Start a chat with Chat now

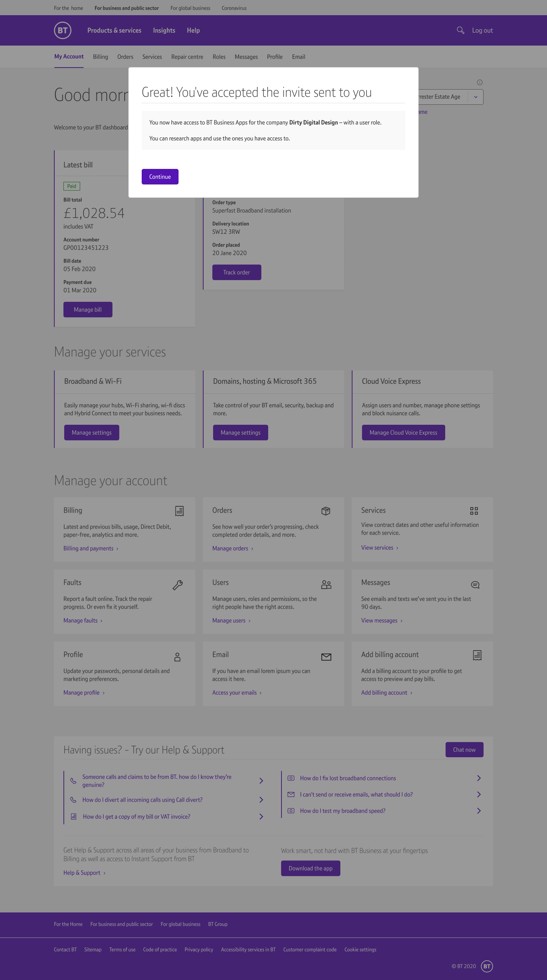(465, 750)
